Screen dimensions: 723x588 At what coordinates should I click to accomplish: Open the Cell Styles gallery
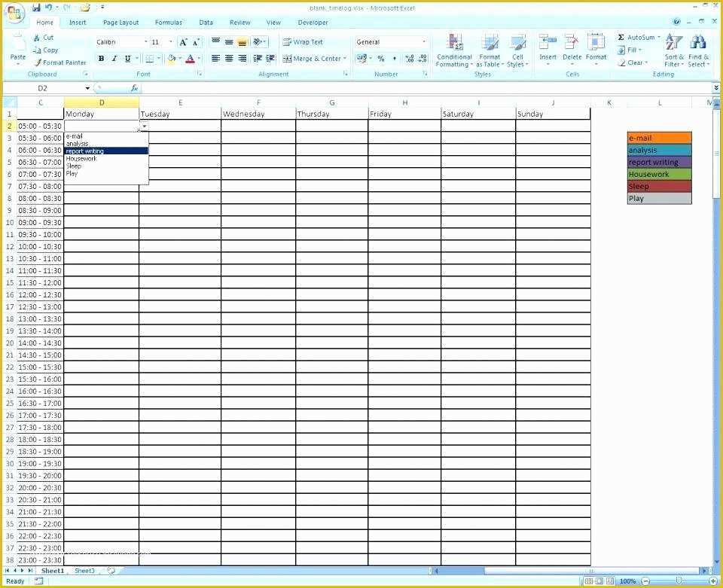(517, 50)
